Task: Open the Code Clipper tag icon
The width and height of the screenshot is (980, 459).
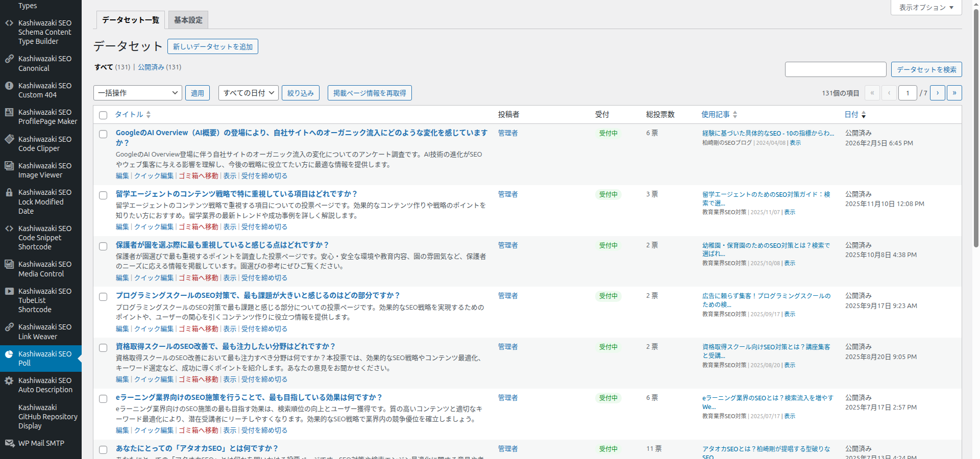Action: [x=9, y=139]
